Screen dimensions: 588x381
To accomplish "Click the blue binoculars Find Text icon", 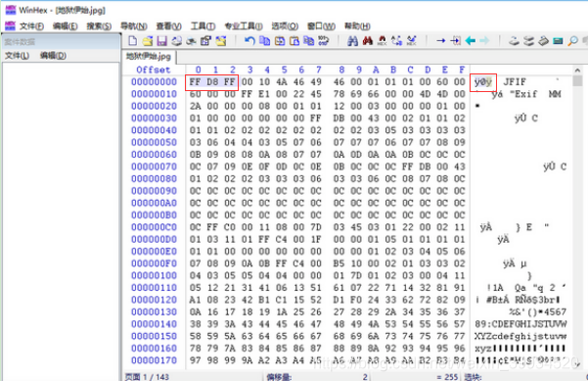I will tap(352, 40).
